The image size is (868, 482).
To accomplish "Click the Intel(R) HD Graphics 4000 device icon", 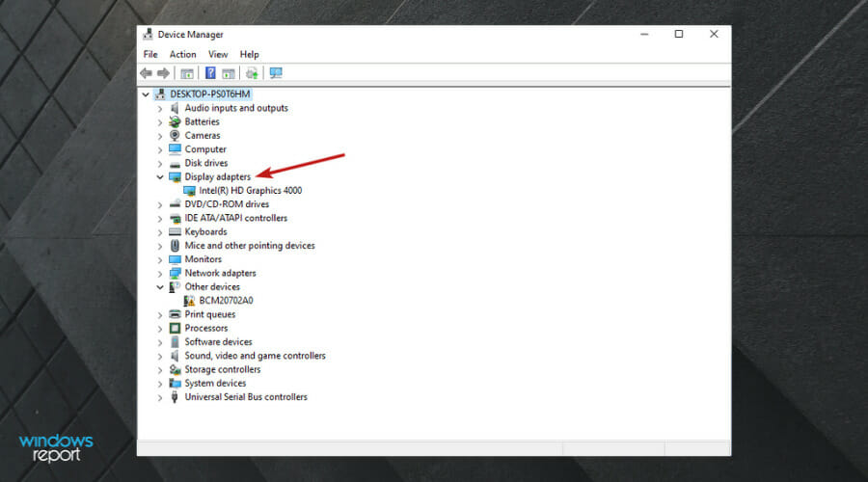I will [x=189, y=191].
